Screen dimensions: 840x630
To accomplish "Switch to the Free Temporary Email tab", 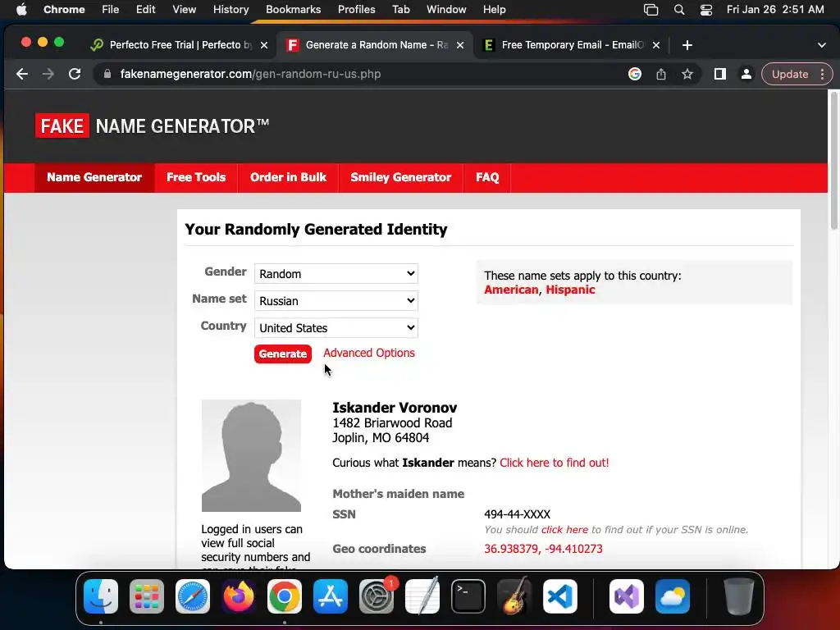I will 572,45.
